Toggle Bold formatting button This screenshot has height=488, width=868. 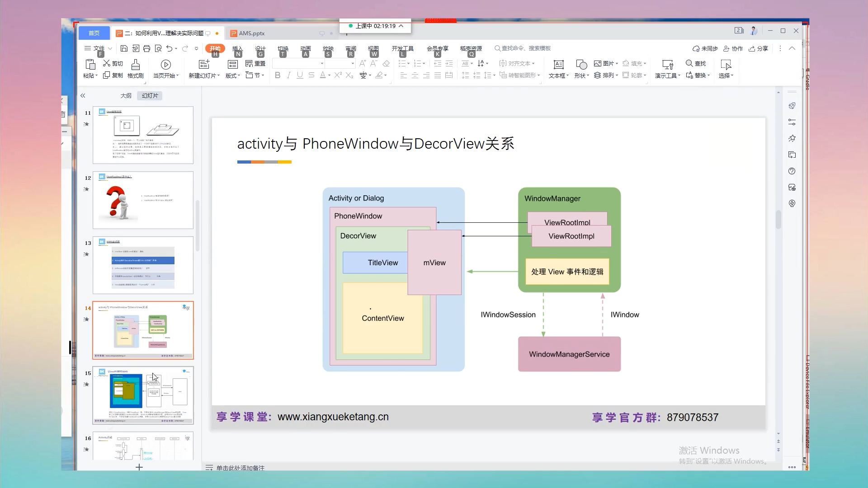(x=278, y=75)
